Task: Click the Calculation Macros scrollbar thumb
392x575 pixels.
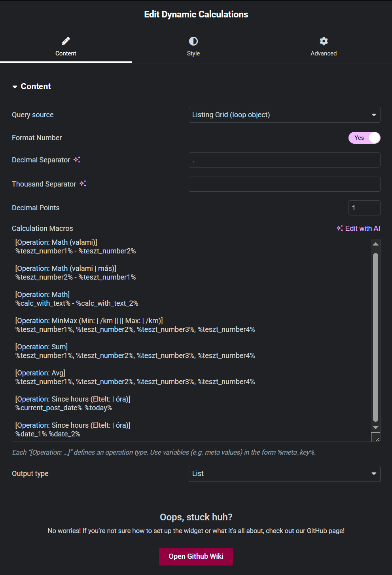Action: tap(376, 337)
